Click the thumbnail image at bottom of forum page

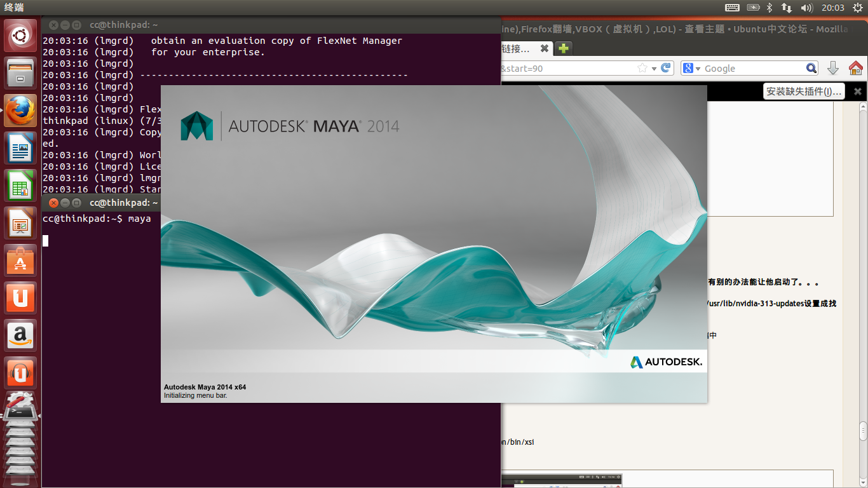562,480
